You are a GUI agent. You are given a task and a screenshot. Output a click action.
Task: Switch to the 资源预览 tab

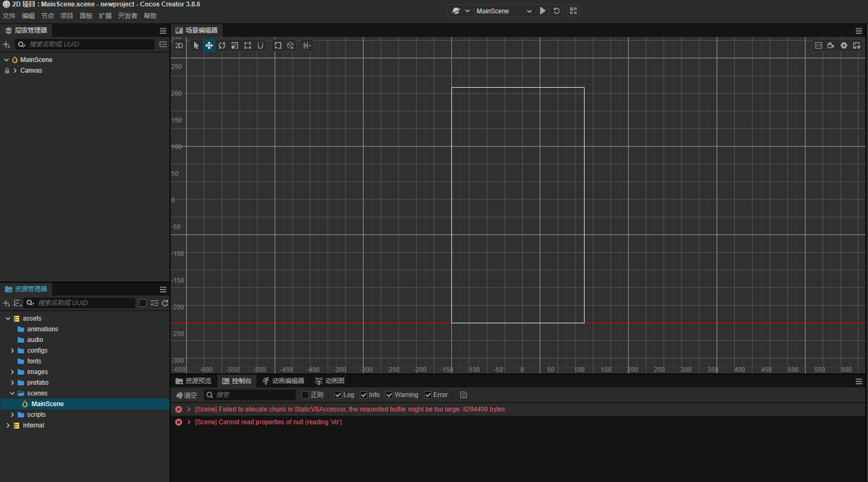pos(194,381)
